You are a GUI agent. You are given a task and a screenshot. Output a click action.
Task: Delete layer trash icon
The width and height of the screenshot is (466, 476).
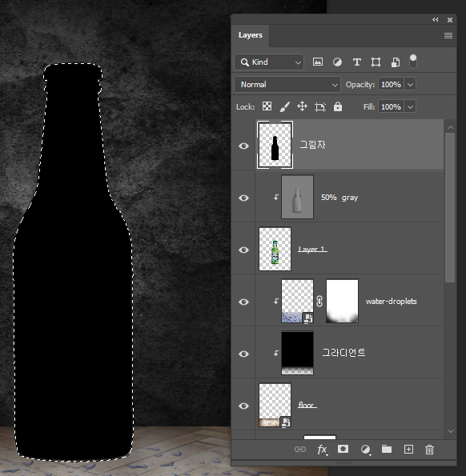tap(429, 450)
